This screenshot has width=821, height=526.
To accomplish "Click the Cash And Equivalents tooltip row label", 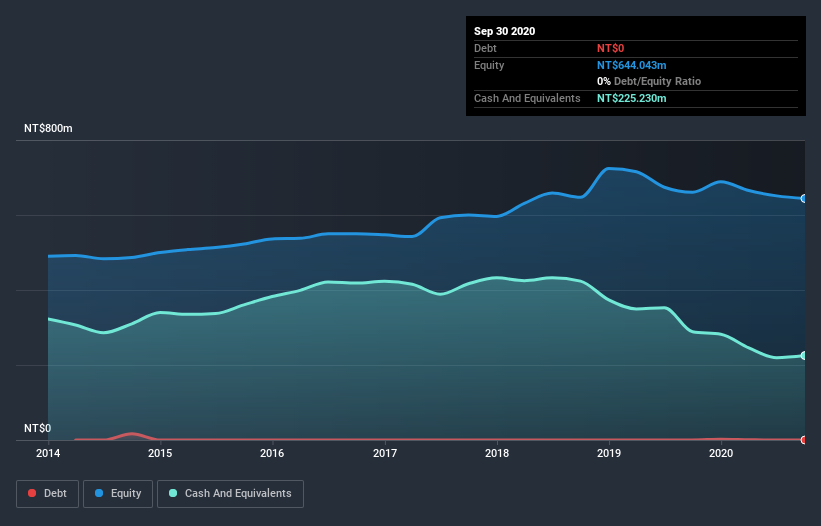I will [527, 98].
